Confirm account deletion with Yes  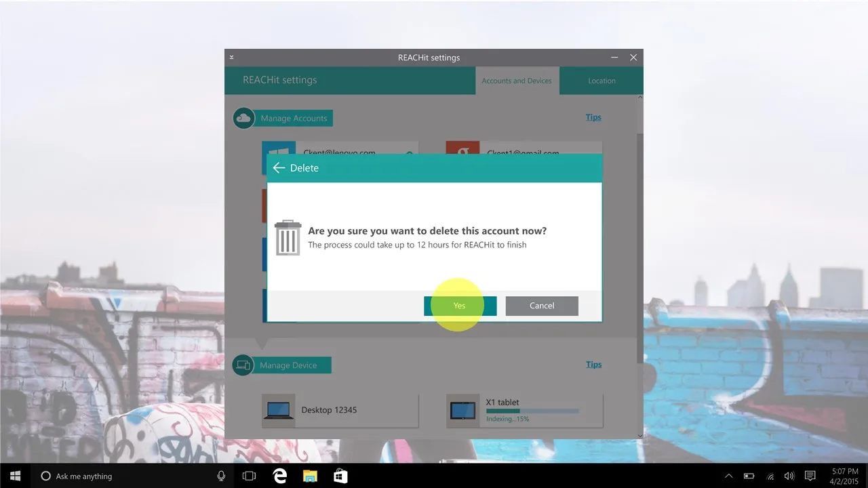tap(460, 306)
